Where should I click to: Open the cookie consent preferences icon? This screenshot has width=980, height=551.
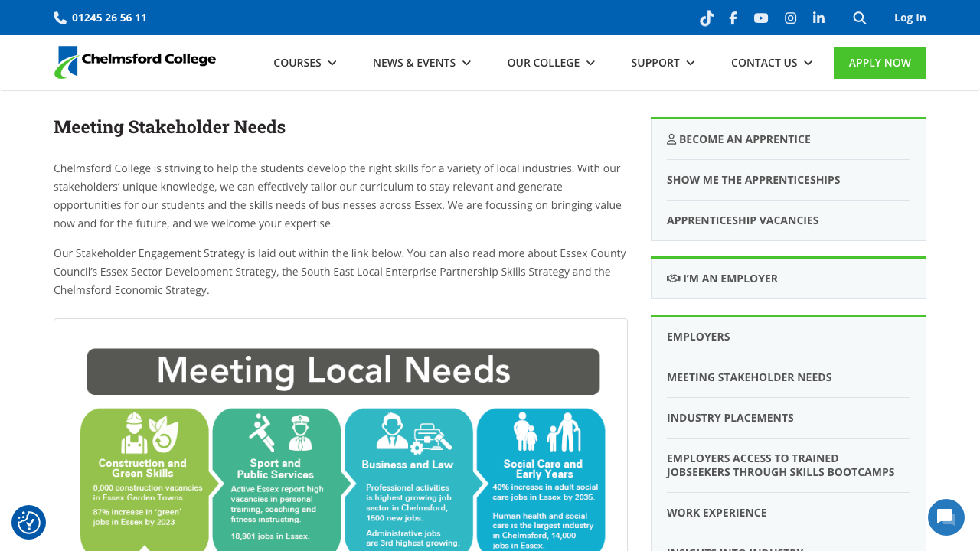29,522
